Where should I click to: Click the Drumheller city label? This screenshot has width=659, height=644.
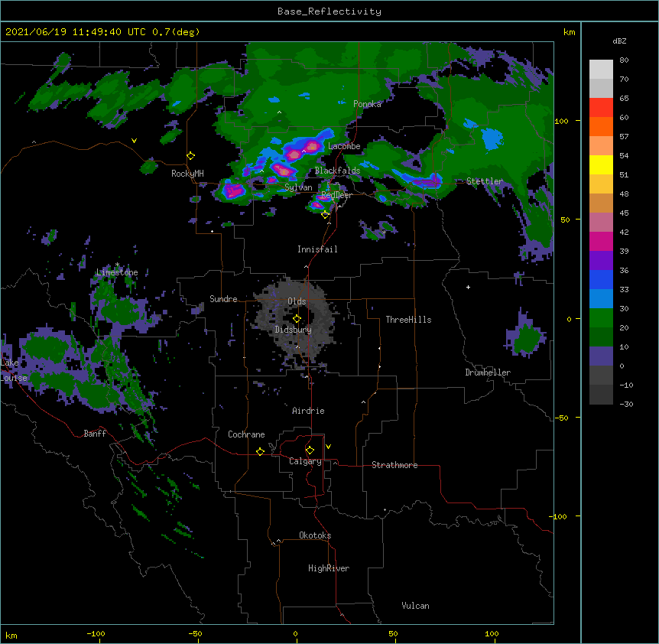coord(488,372)
